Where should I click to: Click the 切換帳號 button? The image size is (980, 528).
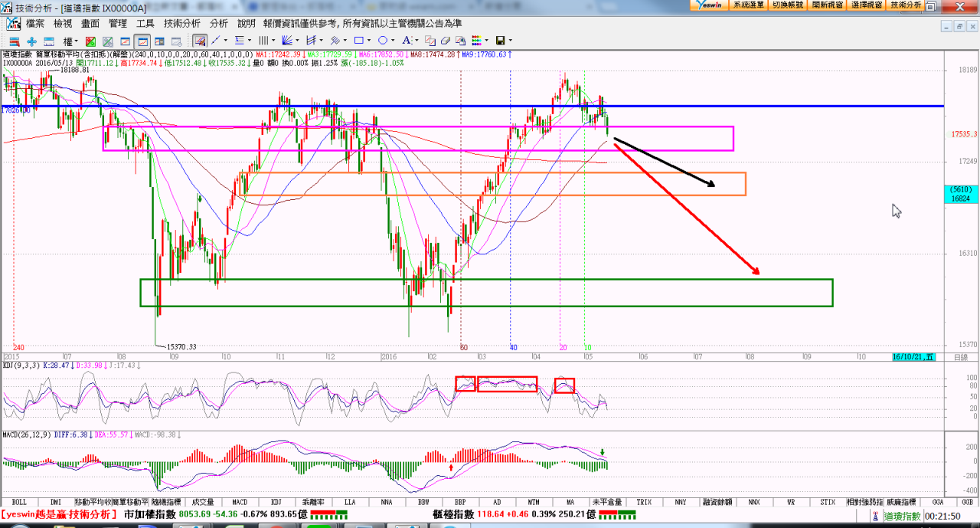(787, 5)
